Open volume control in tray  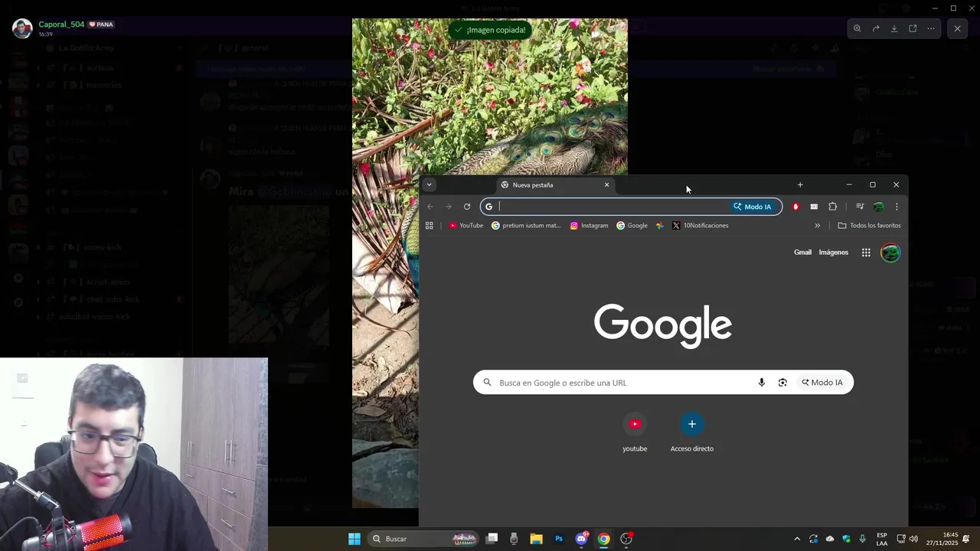pos(913,539)
